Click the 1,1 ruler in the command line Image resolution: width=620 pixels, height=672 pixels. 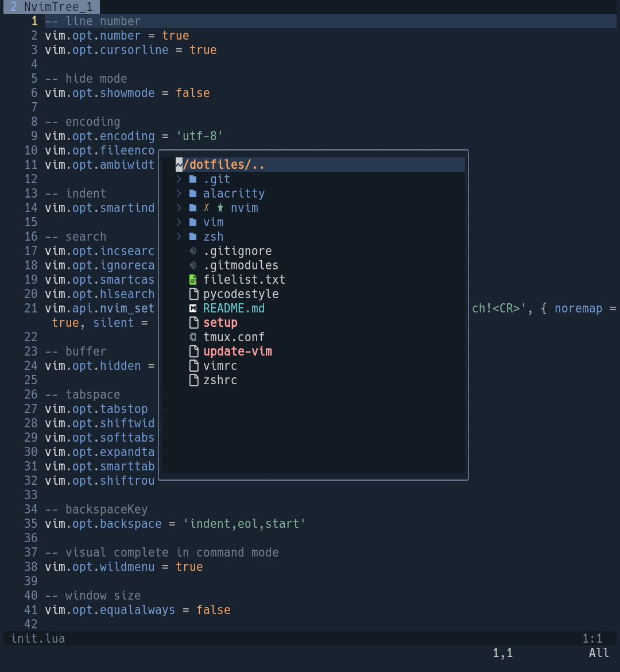click(x=502, y=653)
